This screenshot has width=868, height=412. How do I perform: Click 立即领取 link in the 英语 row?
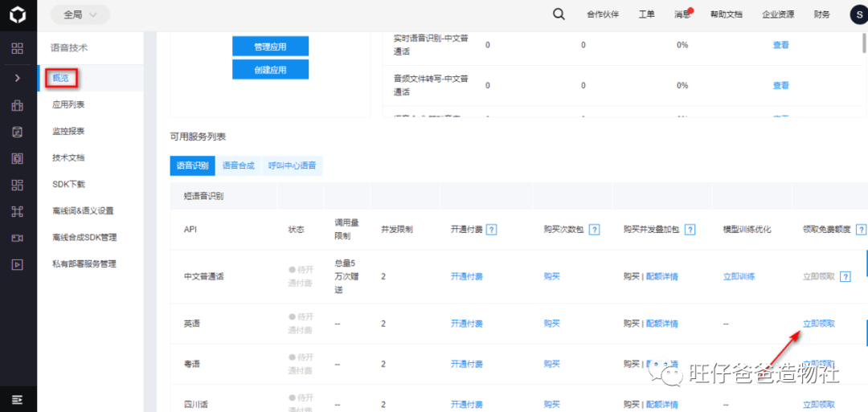(x=819, y=324)
